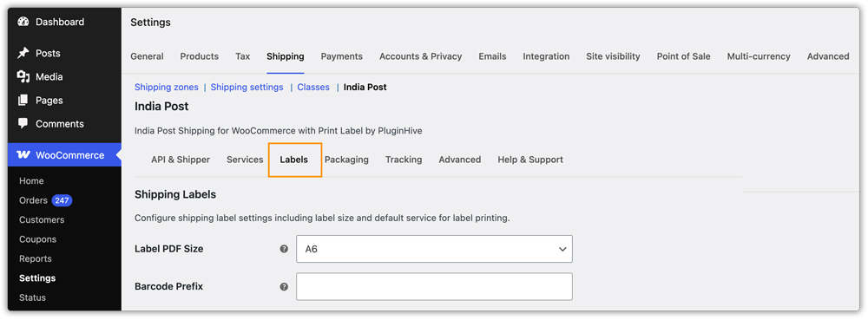Click the Media library icon

(x=23, y=77)
